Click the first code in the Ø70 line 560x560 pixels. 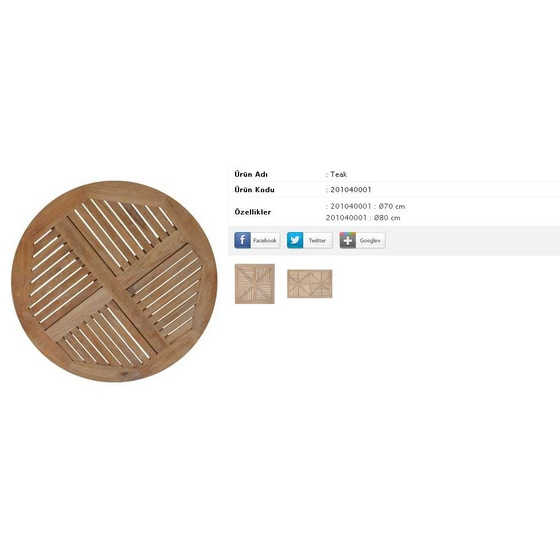(x=351, y=206)
